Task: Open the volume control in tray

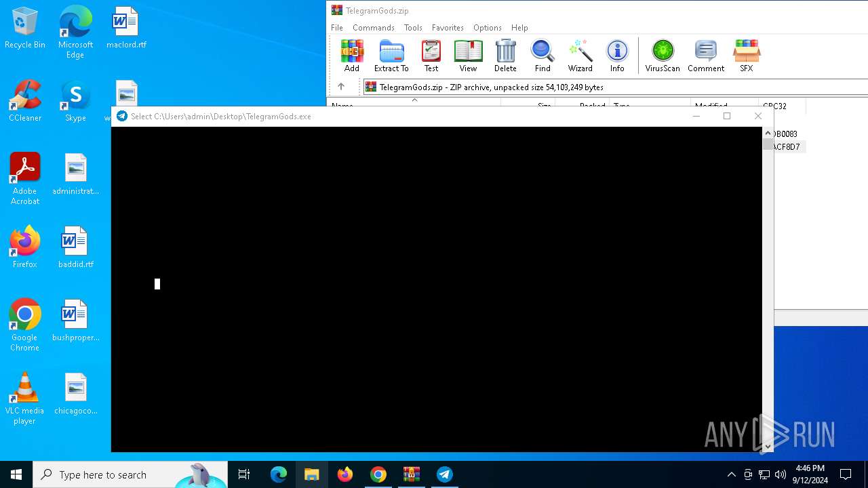Action: 781,474
